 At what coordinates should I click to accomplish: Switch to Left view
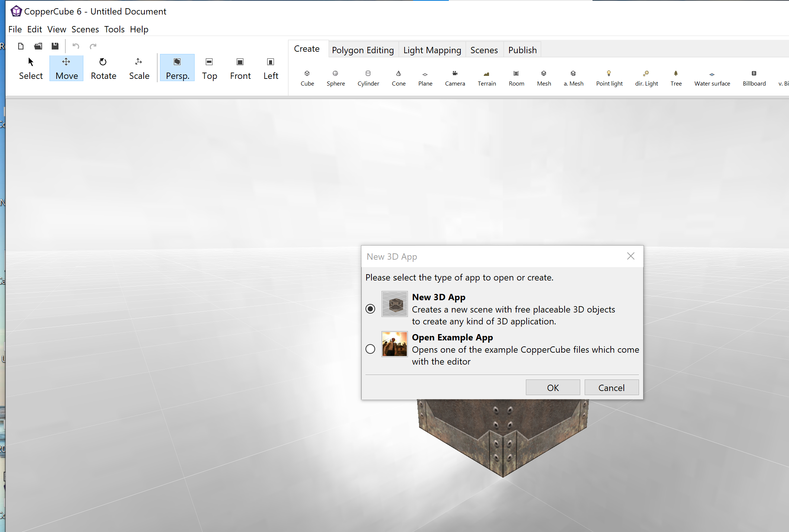[271, 68]
